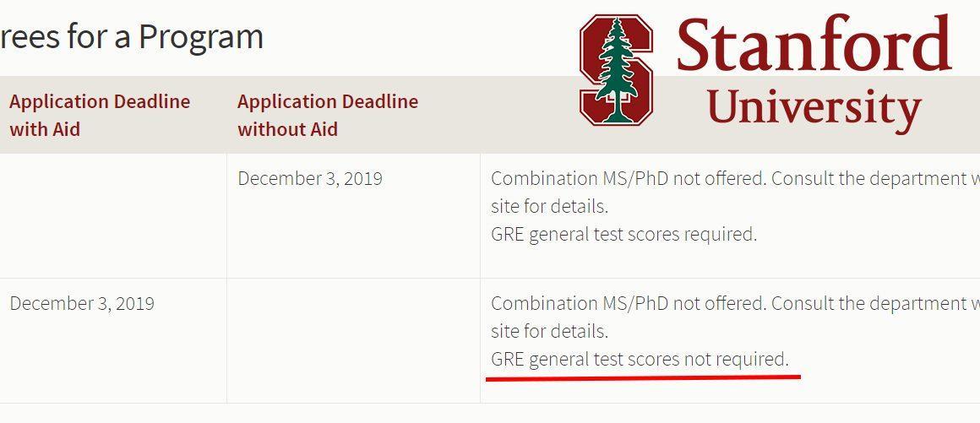Click the large "Stanford" wordmark text
980x423 pixels.
(814, 45)
